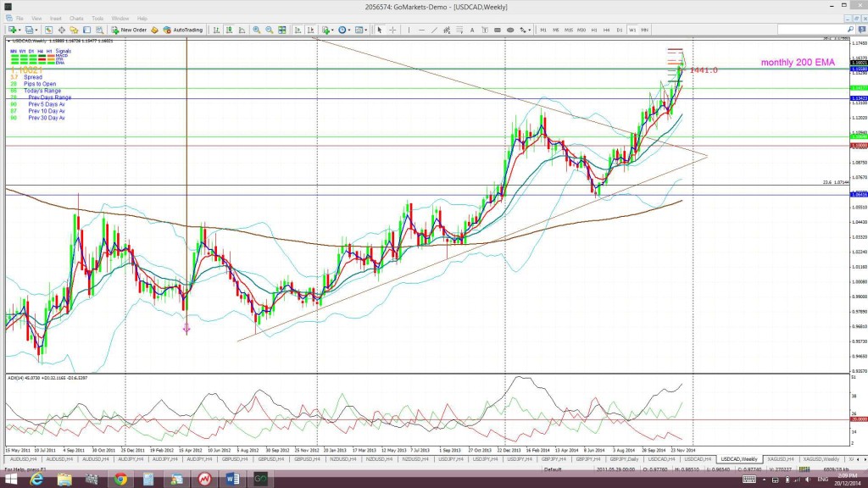Switch to H4 timeframe

[x=607, y=30]
